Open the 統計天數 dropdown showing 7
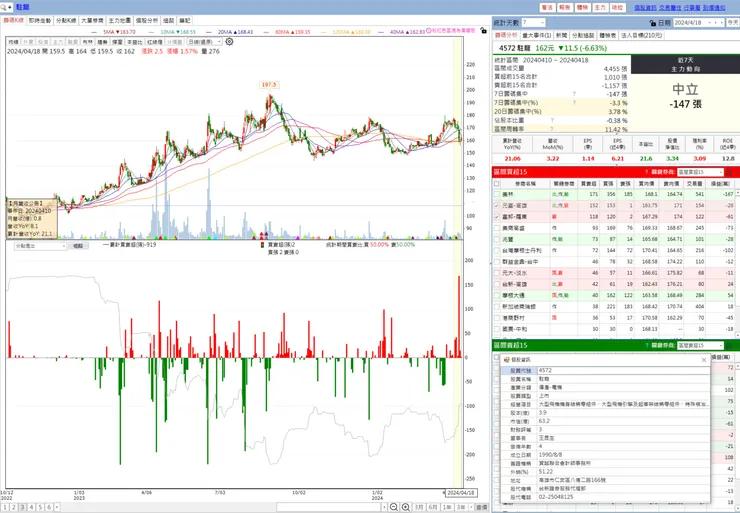This screenshot has width=740, height=513. [534, 23]
